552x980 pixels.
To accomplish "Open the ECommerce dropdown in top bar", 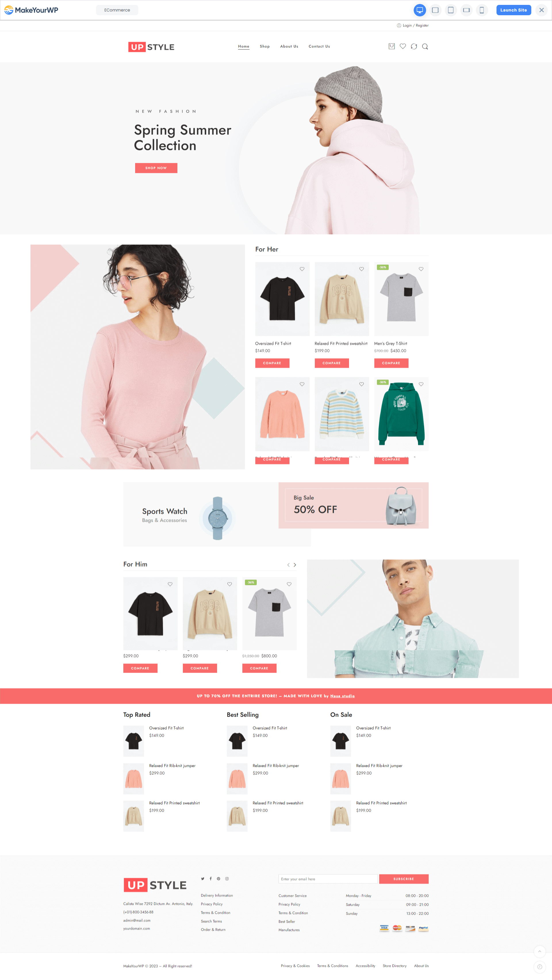I will [x=118, y=9].
